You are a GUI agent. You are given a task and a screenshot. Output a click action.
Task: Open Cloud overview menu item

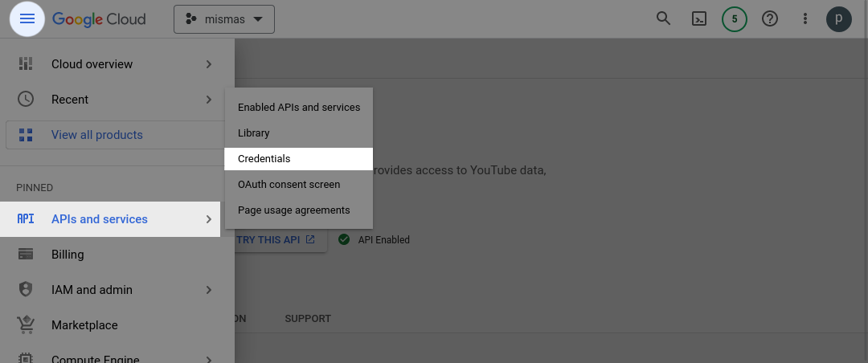point(117,64)
